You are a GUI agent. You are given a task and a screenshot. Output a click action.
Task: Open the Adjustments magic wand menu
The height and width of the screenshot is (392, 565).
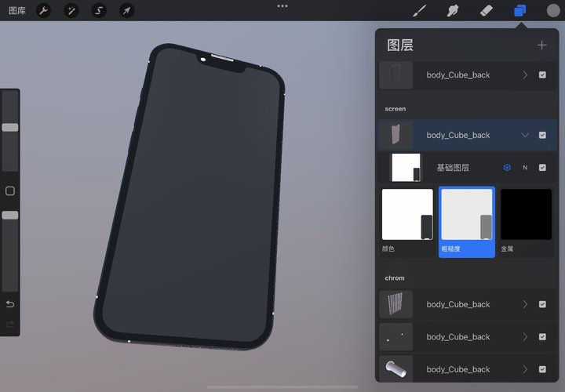[x=71, y=10]
